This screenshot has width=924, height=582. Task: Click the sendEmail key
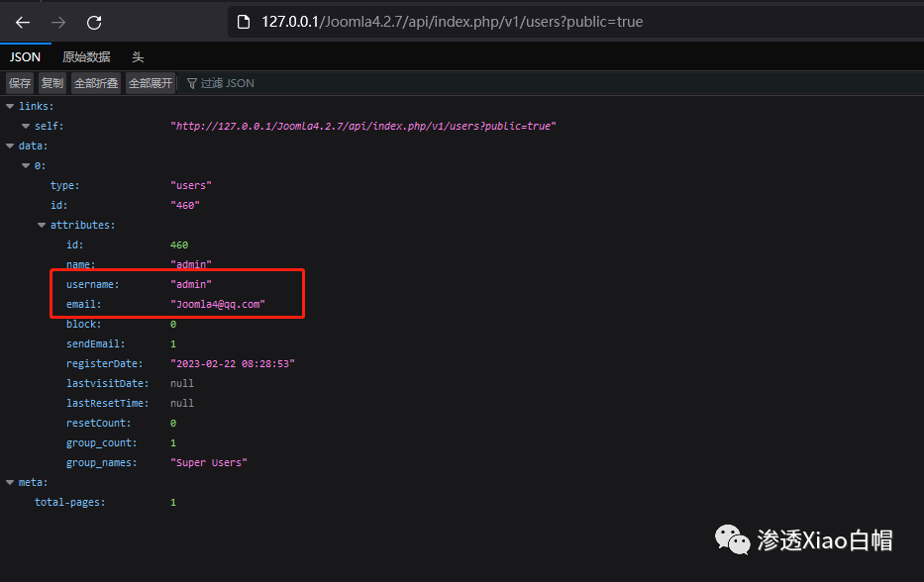95,344
